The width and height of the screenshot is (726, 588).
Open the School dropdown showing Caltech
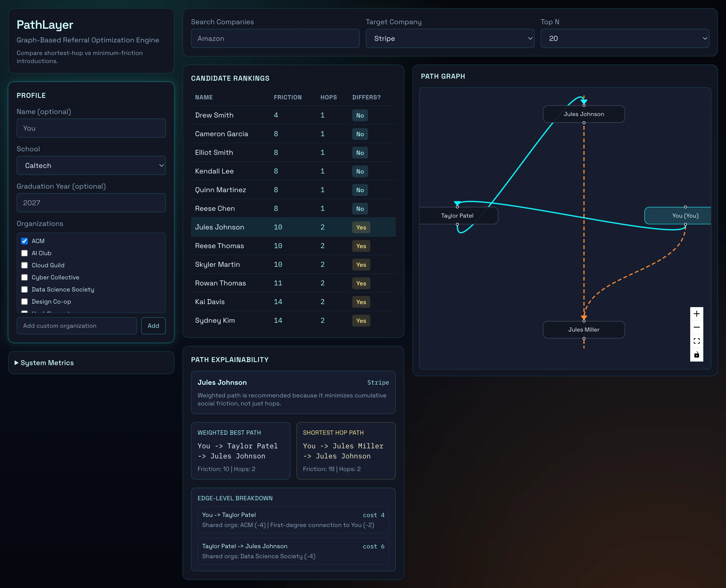tap(91, 166)
